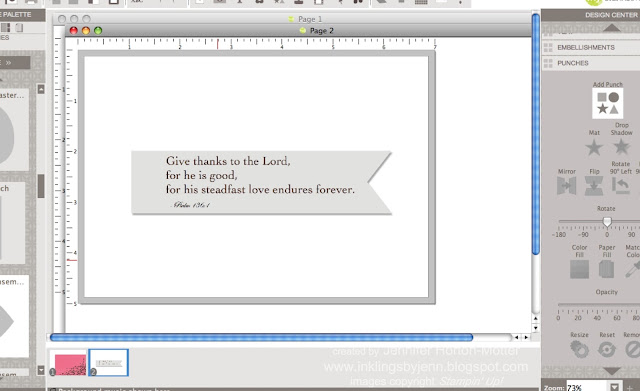The width and height of the screenshot is (640, 391).
Task: Click the Resize gear icon
Action: 580,349
